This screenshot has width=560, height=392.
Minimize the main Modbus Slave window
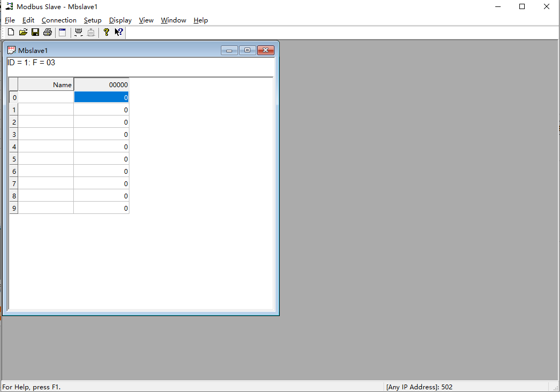[498, 6]
